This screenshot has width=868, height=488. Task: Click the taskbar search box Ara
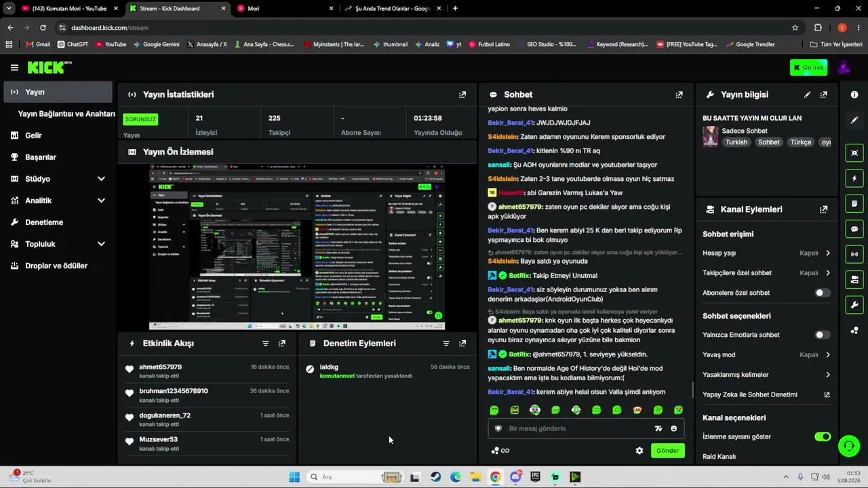355,477
